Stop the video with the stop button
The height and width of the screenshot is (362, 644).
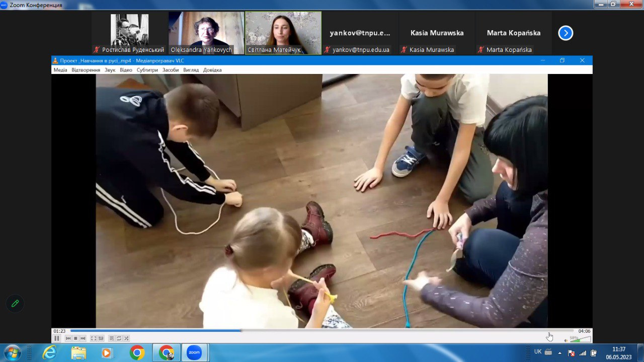(75, 338)
